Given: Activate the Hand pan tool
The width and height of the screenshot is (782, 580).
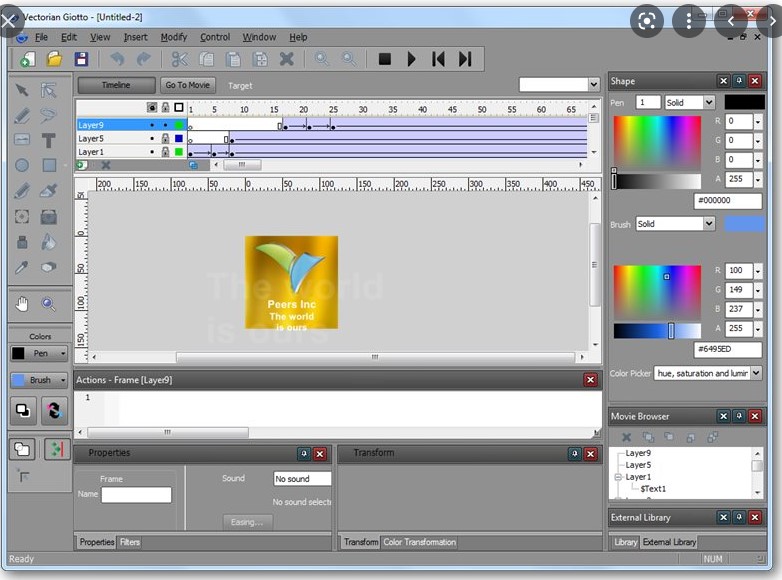Looking at the screenshot, I should click(22, 304).
